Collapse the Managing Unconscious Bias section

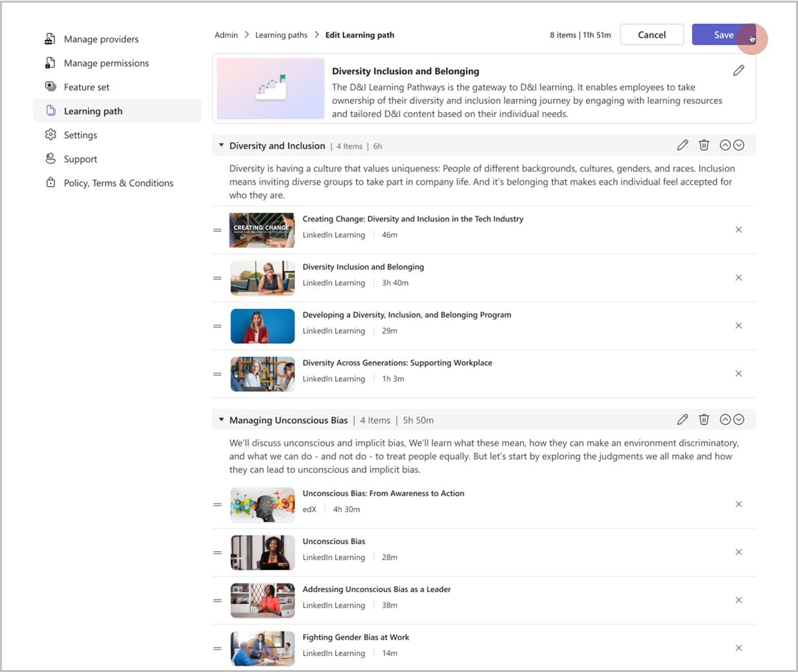tap(222, 419)
